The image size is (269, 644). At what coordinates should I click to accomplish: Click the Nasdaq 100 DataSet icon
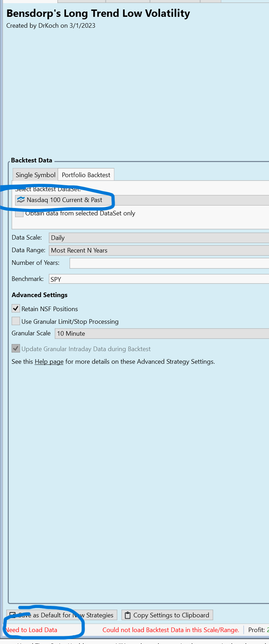21,200
